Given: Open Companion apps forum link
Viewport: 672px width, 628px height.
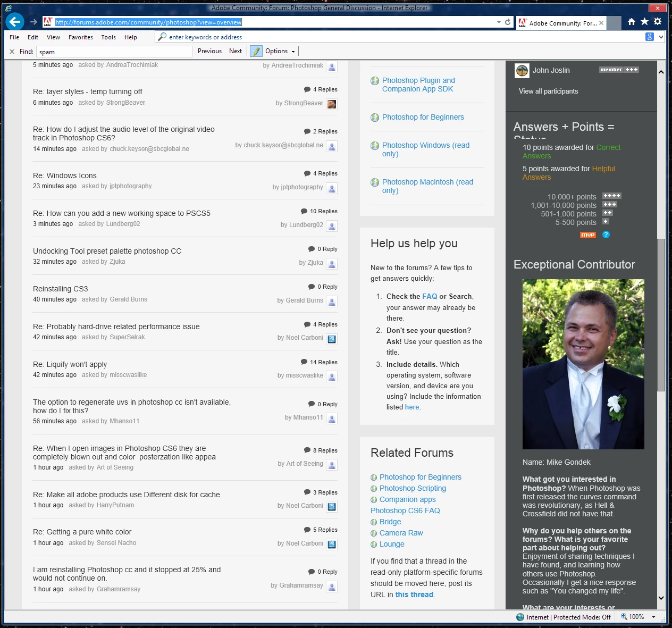Looking at the screenshot, I should (407, 499).
